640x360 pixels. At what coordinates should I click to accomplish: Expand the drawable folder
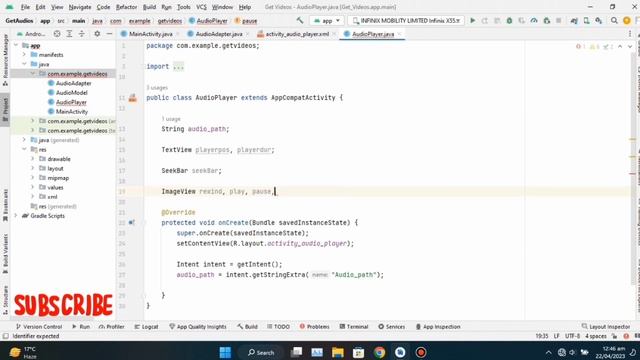(33, 159)
